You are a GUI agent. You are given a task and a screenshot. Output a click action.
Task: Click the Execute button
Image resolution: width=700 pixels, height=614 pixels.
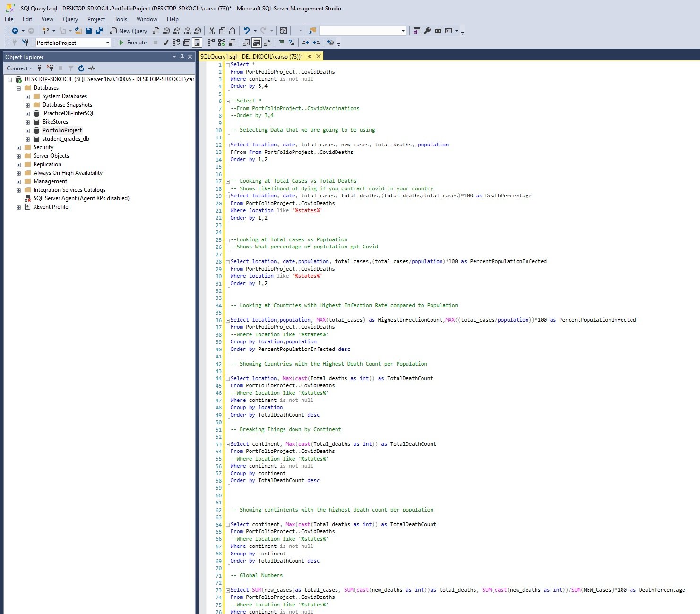133,43
